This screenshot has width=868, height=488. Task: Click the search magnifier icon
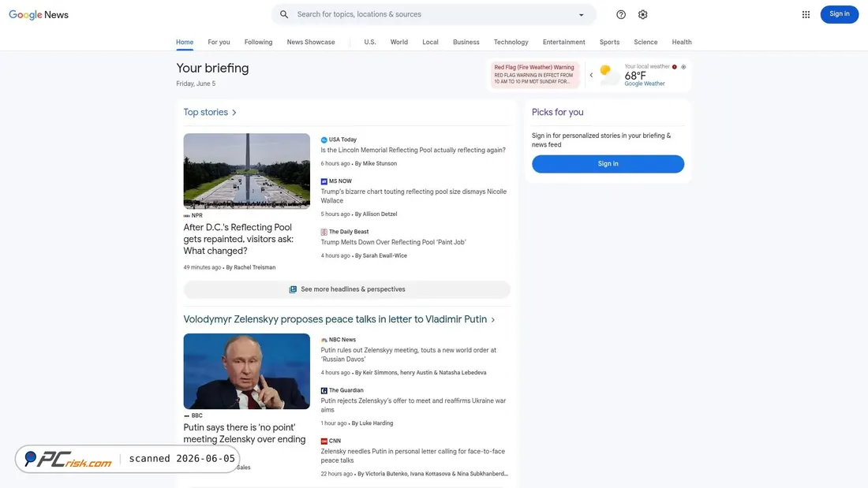coord(284,14)
